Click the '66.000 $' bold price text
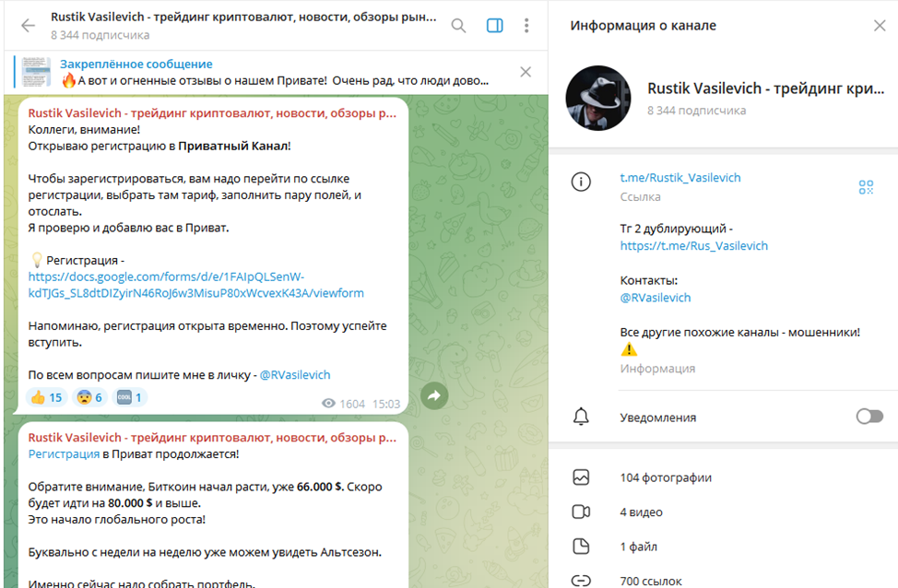The image size is (898, 588). (x=320, y=487)
